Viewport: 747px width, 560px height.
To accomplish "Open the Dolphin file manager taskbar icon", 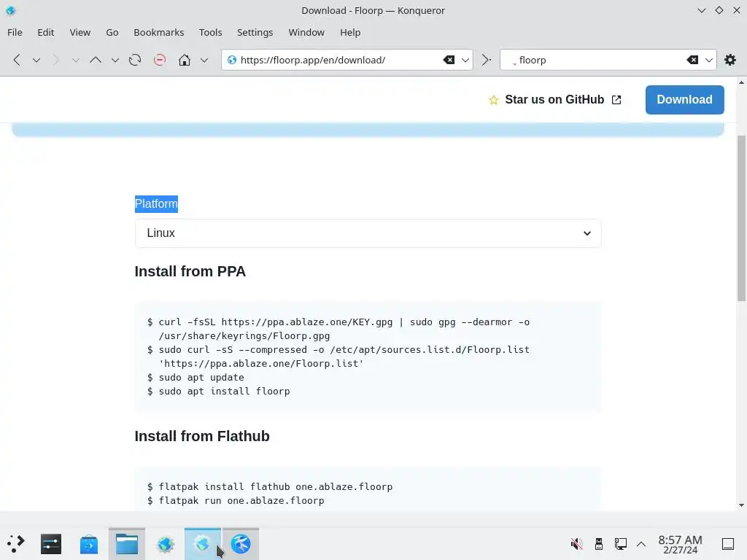I will pos(127,544).
